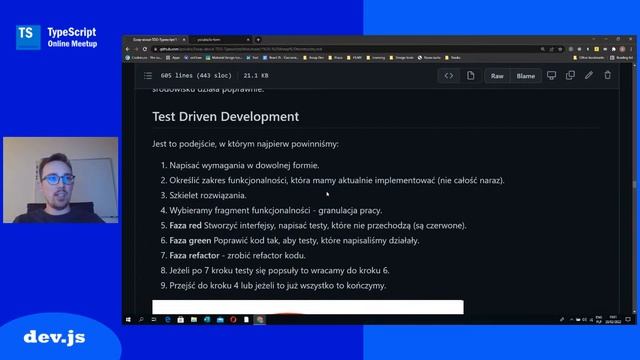This screenshot has width=640, height=360.
Task: Click the 'Jest to podejście' paragraph
Action: click(x=245, y=144)
